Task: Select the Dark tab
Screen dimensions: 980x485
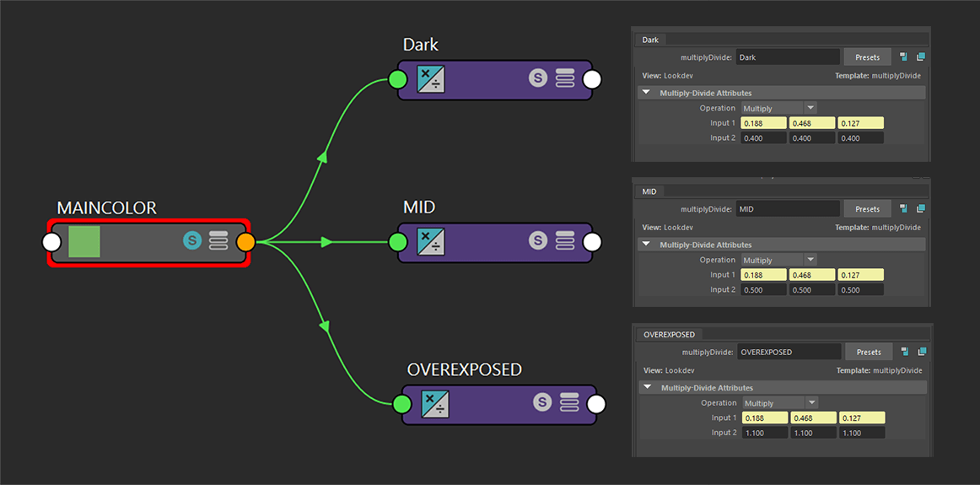Action: pyautogui.click(x=650, y=40)
